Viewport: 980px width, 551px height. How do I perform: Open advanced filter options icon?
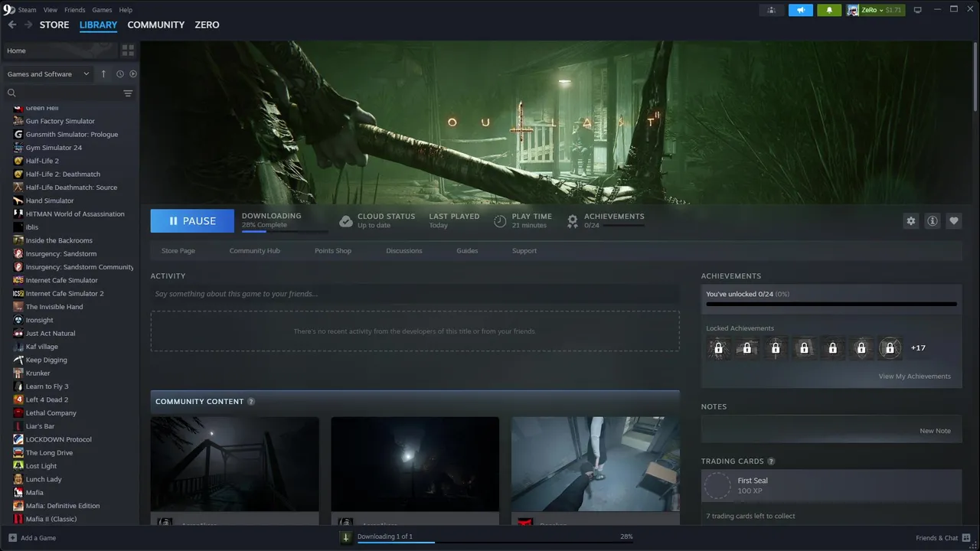tap(128, 93)
